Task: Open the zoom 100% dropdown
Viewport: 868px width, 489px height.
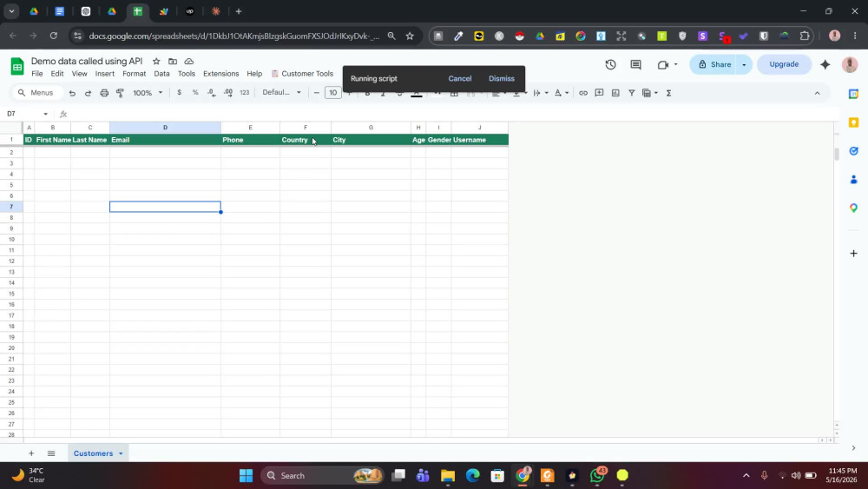Action: (148, 92)
